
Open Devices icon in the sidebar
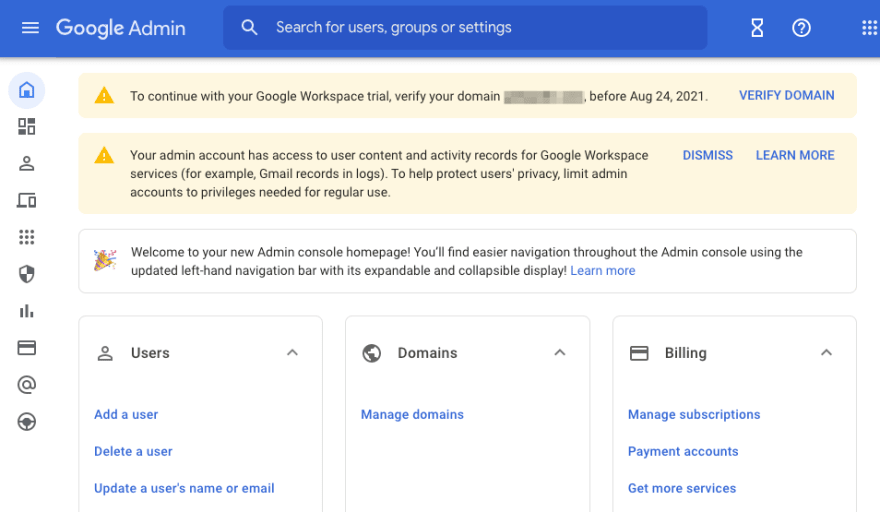click(26, 200)
